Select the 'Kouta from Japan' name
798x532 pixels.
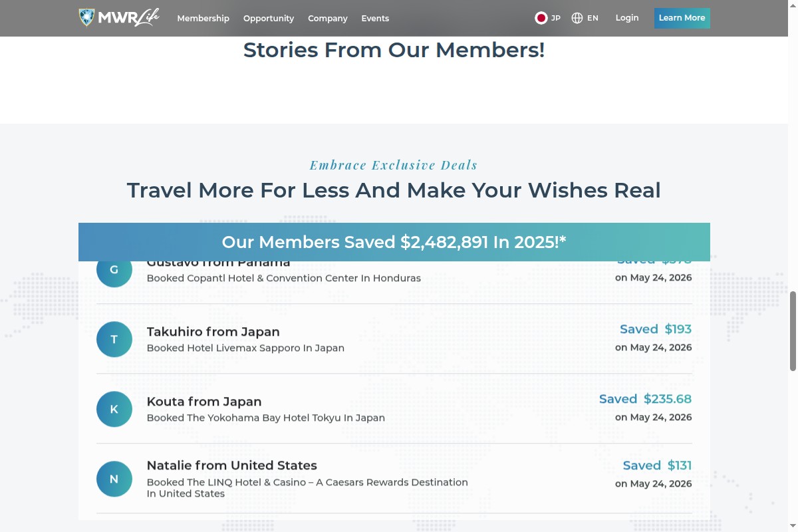pos(204,402)
